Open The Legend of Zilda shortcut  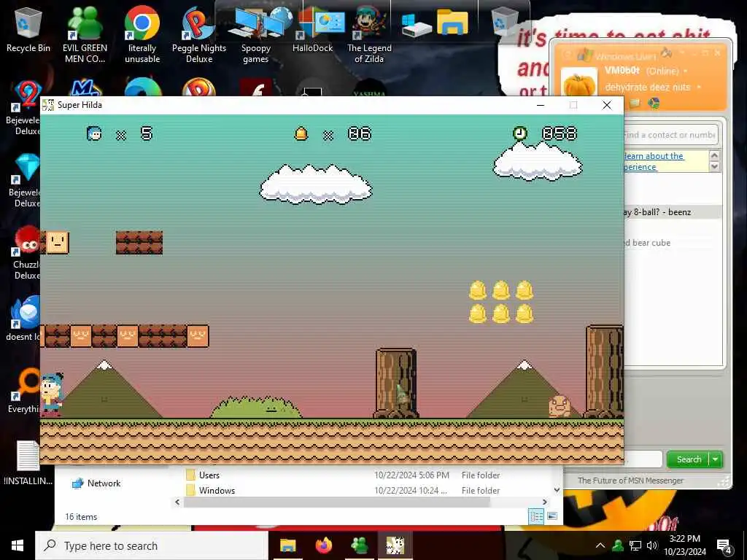pos(369,36)
